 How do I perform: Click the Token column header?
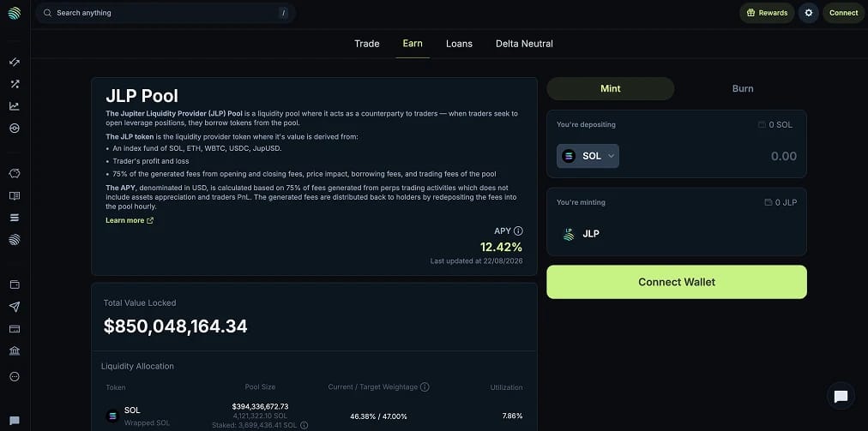[116, 387]
